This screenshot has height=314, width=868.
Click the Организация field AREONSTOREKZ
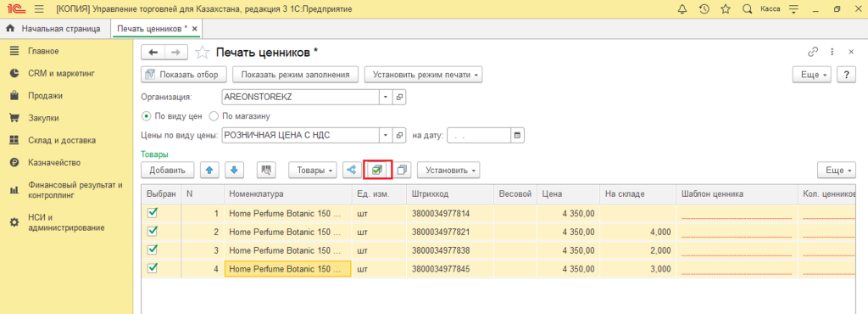pos(300,97)
